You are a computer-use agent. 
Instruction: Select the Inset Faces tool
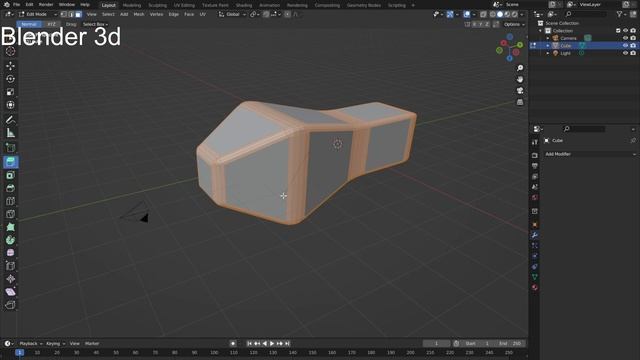click(x=11, y=175)
